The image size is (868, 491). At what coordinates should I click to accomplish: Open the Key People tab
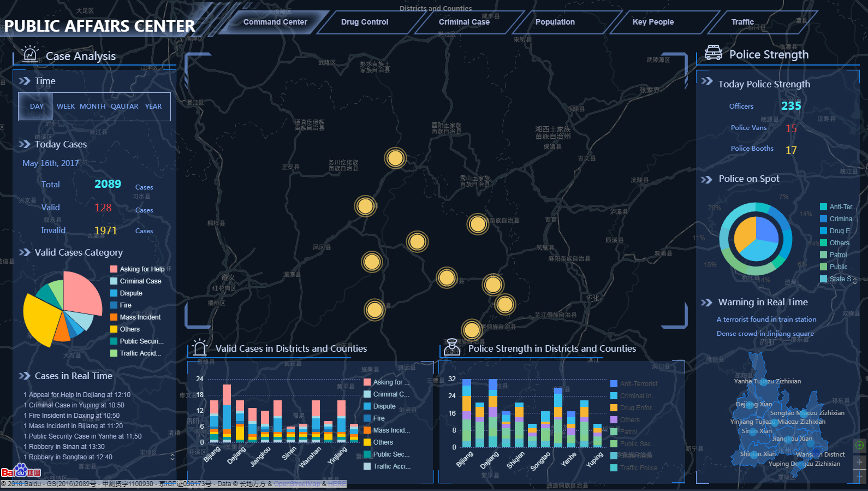653,22
